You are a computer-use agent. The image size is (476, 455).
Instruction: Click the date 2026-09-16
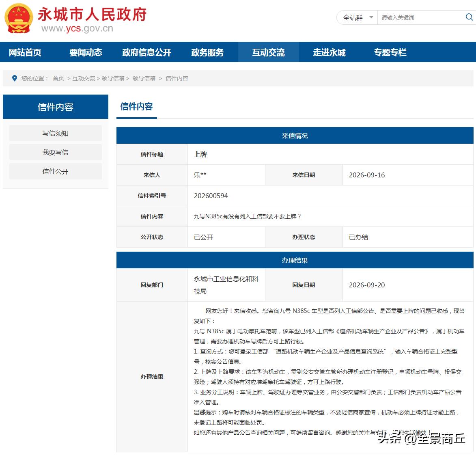click(367, 175)
